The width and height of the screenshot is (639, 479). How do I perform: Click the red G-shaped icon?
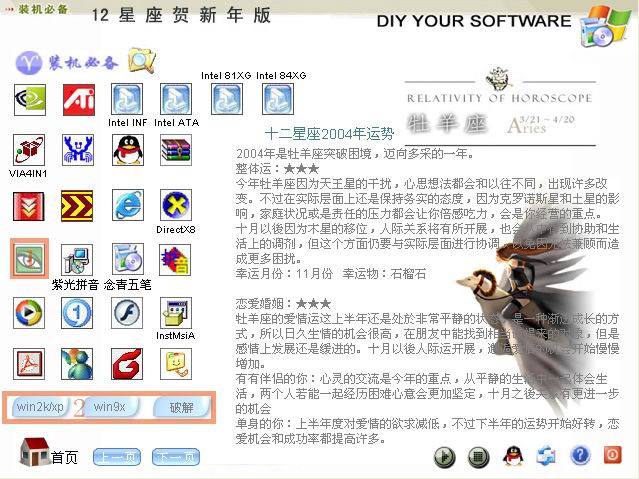coord(127,364)
